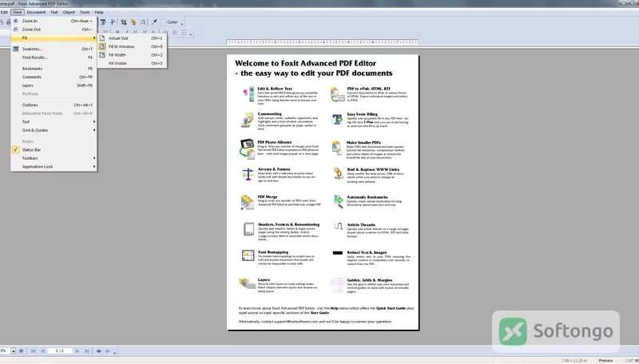Viewport: 639px width, 364px height.
Task: Open the Document menu
Action: pyautogui.click(x=36, y=12)
